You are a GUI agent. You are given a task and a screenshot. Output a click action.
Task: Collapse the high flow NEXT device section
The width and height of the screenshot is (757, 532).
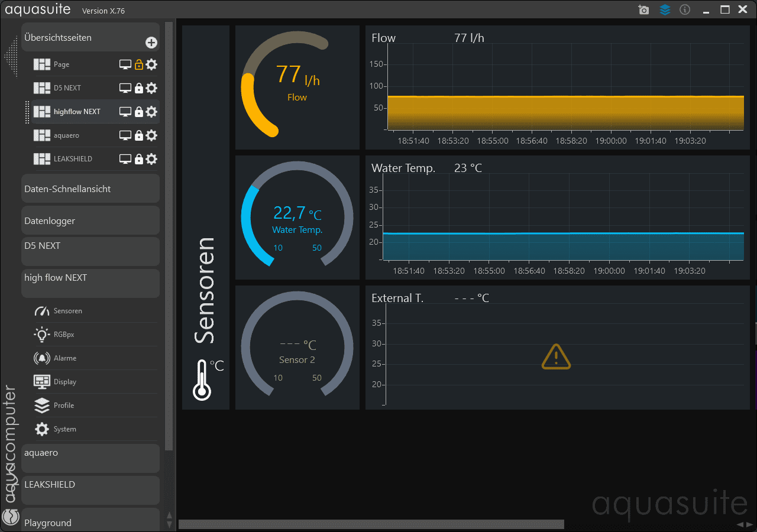click(x=90, y=284)
